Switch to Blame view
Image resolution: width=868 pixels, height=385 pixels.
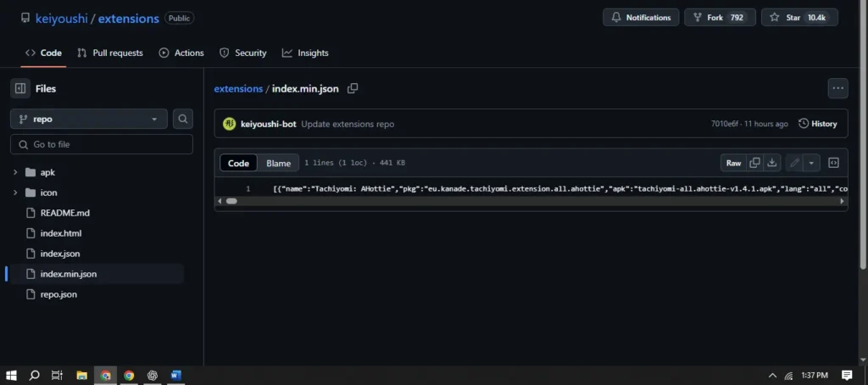click(x=278, y=163)
